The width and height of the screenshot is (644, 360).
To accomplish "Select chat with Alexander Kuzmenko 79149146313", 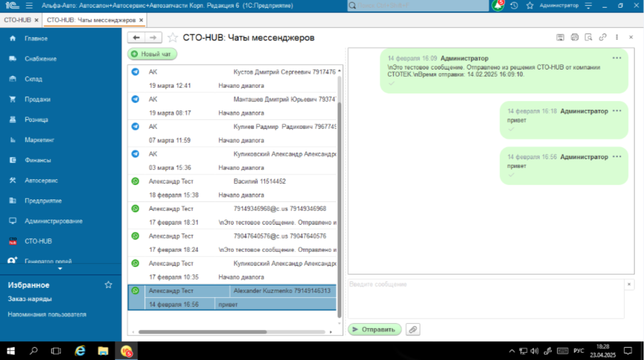I will coord(232,297).
